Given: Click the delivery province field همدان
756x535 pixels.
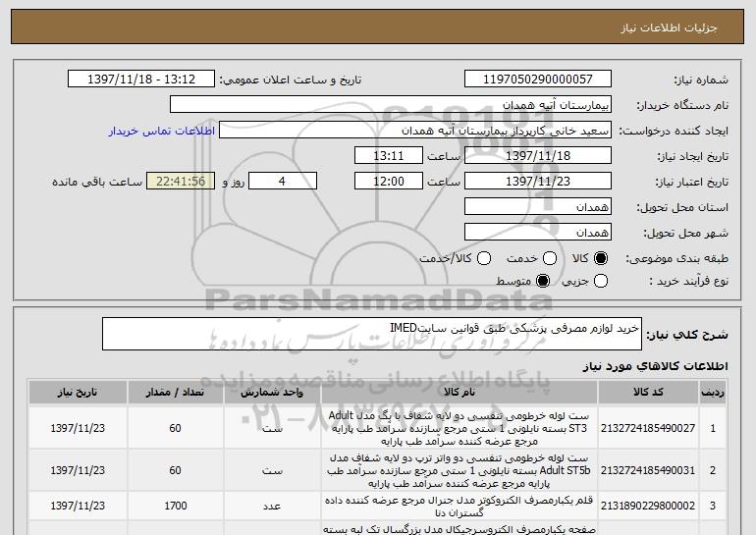Looking at the screenshot, I should pos(538,207).
